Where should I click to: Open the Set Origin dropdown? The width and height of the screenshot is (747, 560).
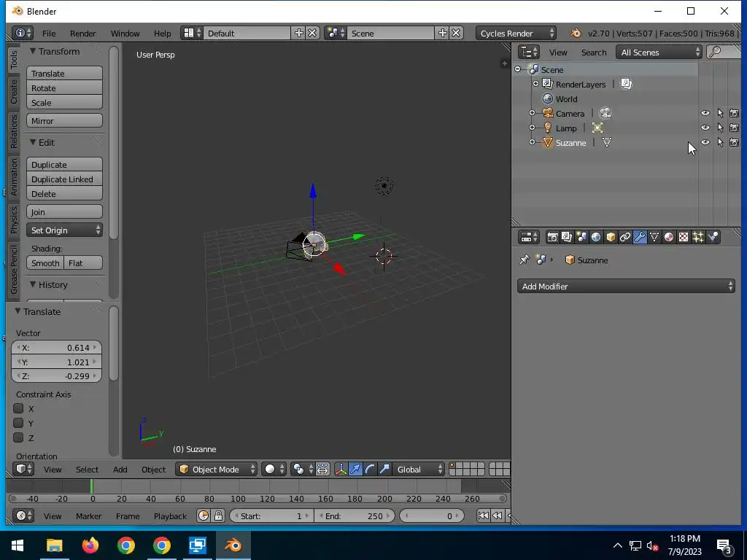pos(64,230)
